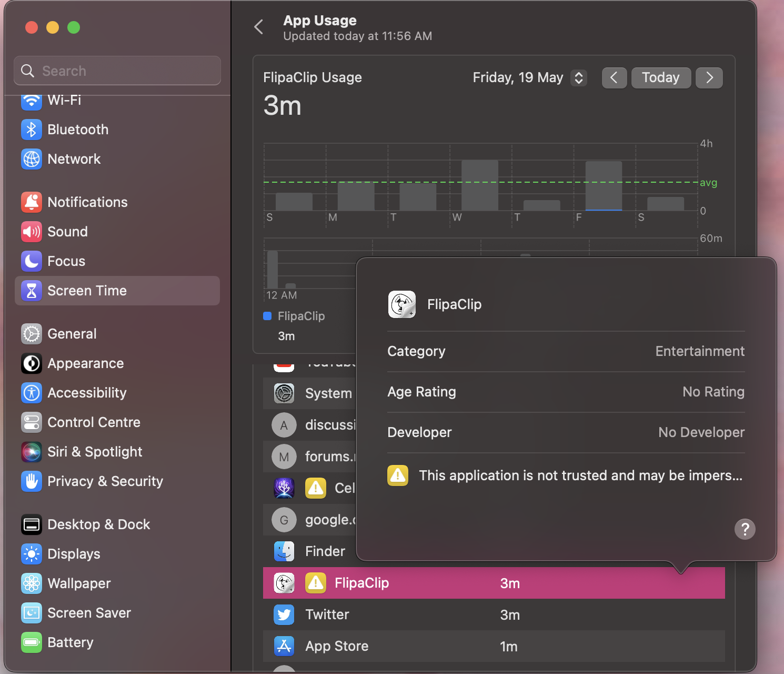Click the purple Celeste app icon

click(x=284, y=488)
